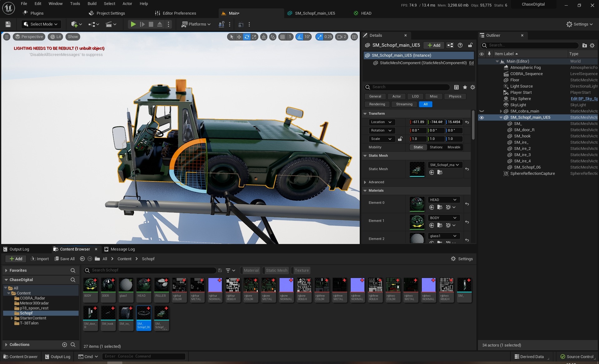Open the camera speed setting showing 2

click(342, 37)
